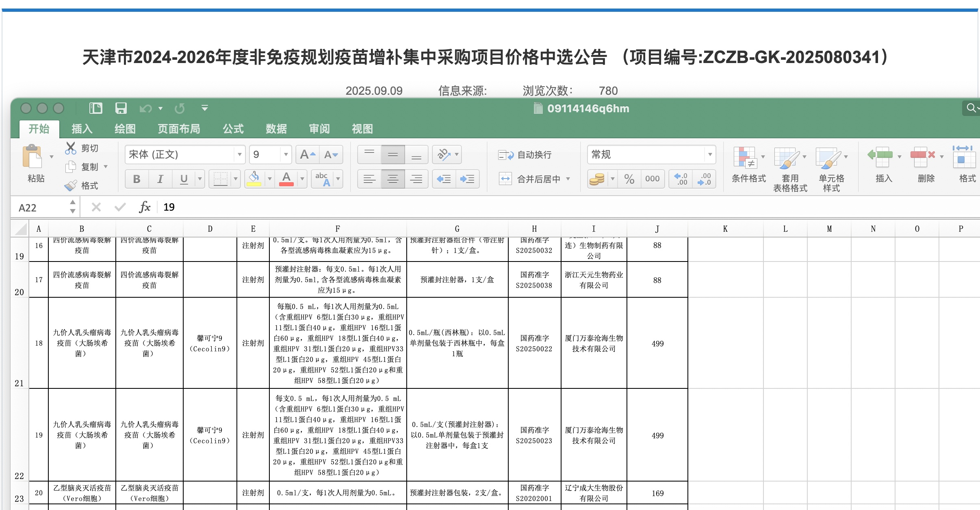Image resolution: width=980 pixels, height=510 pixels.
Task: Switch to the 页面布局 ribbon tab
Action: click(179, 129)
